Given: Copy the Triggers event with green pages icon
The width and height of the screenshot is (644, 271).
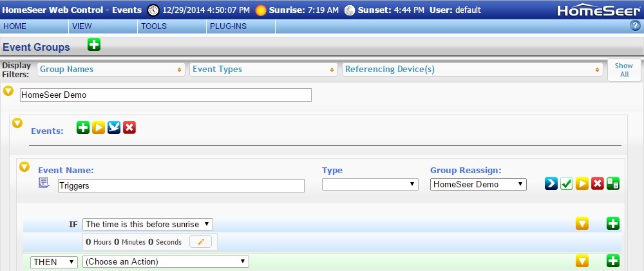Looking at the screenshot, I should click(613, 183).
